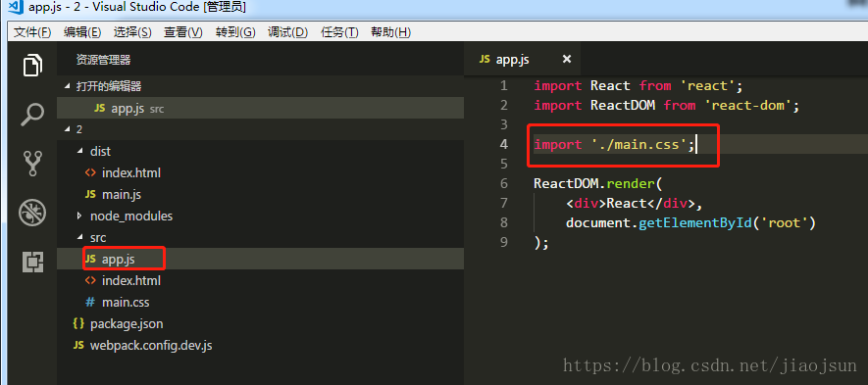Click line number 9 in the gutter
The height and width of the screenshot is (385, 868).
point(503,242)
